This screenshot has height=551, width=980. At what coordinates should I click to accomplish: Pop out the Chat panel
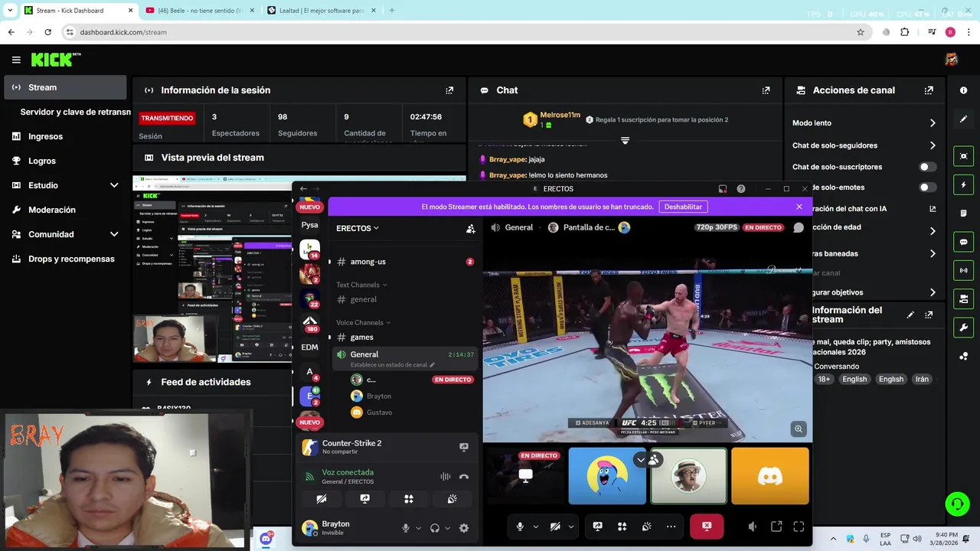pyautogui.click(x=766, y=90)
